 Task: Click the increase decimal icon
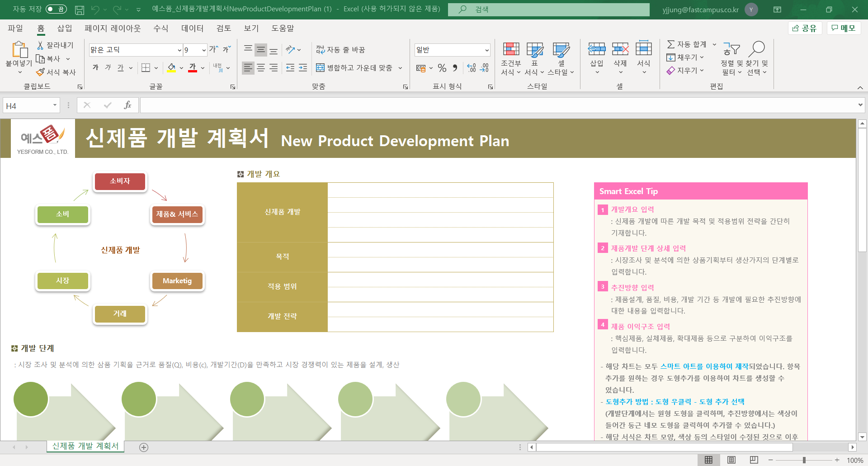coord(472,68)
